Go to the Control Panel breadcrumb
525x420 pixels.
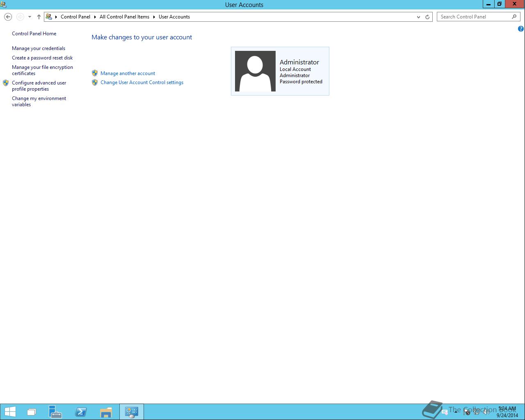point(75,17)
